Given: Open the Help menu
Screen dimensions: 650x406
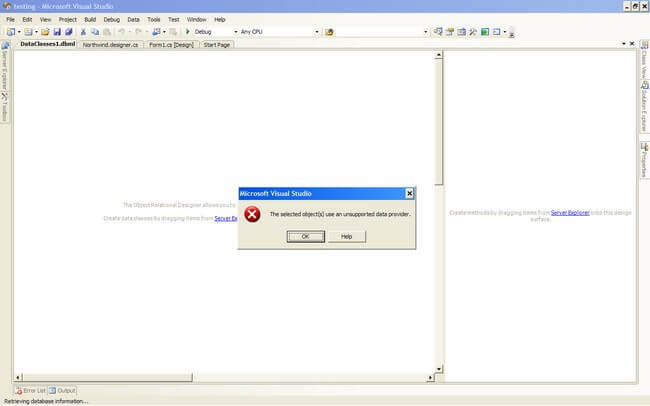Looking at the screenshot, I should (x=220, y=19).
